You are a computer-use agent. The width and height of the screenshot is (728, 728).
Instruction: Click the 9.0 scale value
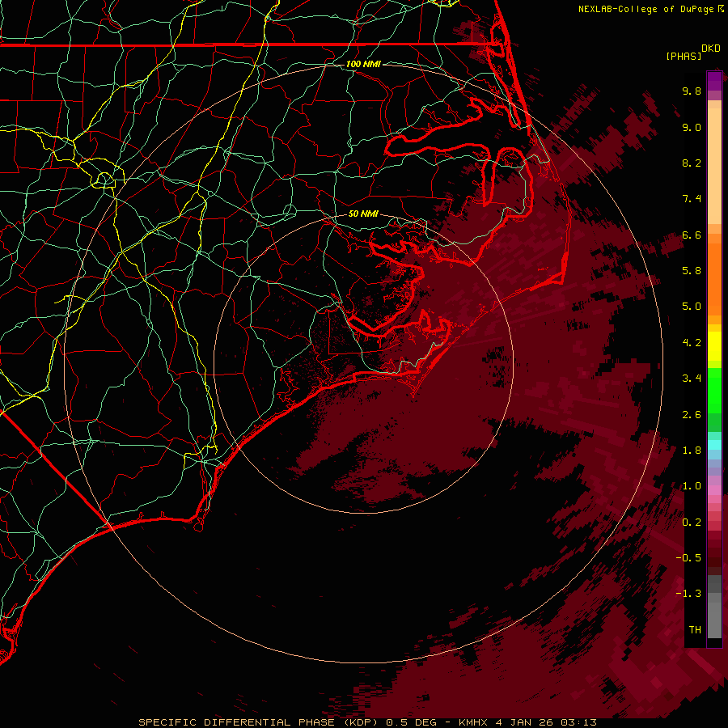pos(692,127)
